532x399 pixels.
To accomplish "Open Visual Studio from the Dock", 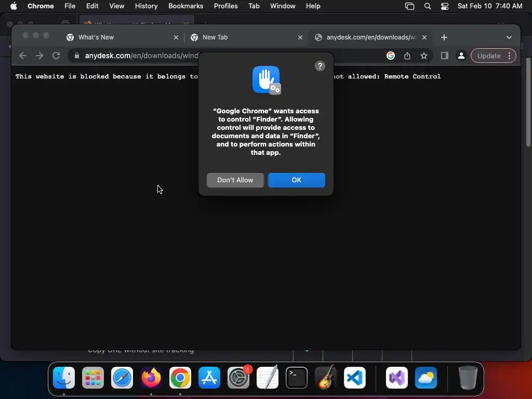I will pyautogui.click(x=396, y=378).
